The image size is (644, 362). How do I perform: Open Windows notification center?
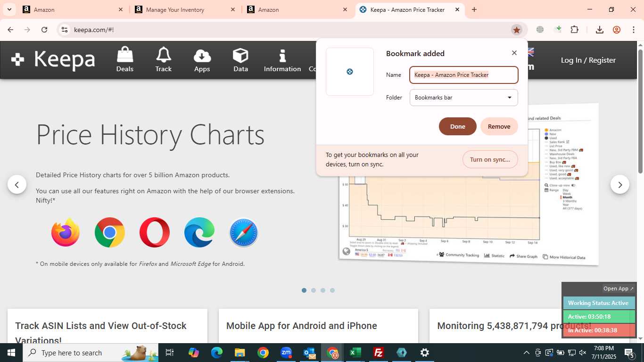(x=629, y=353)
